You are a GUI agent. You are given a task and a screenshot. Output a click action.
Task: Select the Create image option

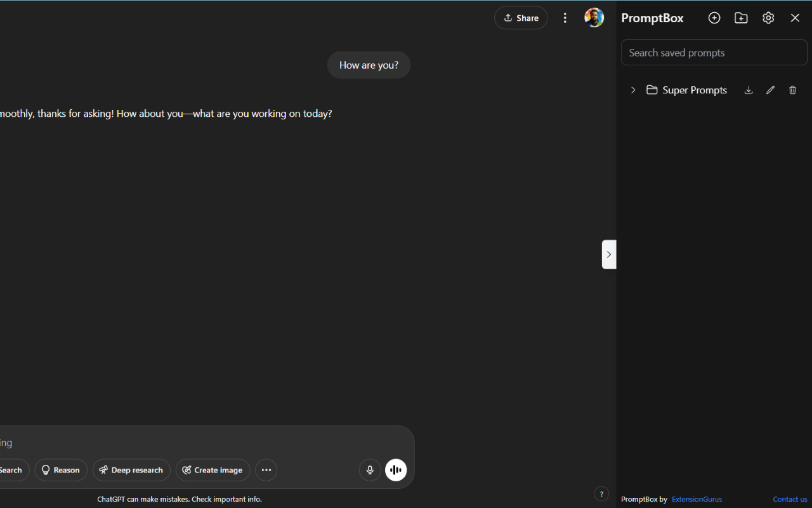click(213, 470)
